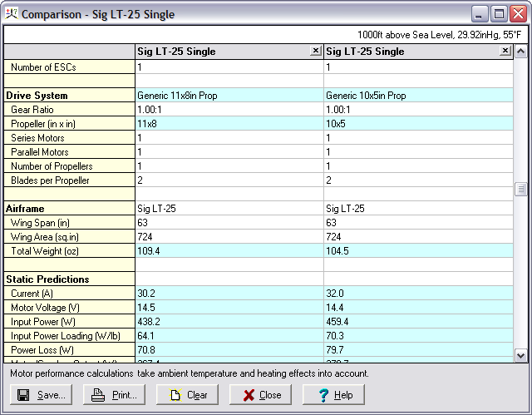
Task: Click the Clear button label
Action: [197, 395]
